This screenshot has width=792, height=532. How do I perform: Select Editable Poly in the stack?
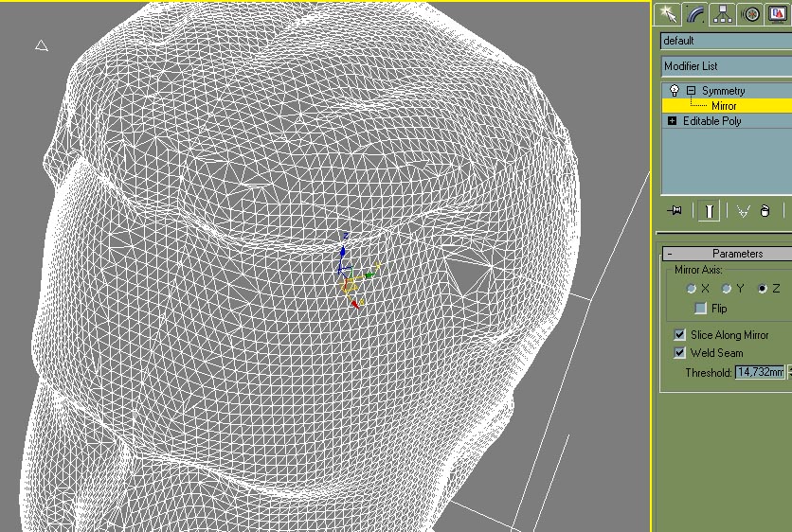click(711, 121)
